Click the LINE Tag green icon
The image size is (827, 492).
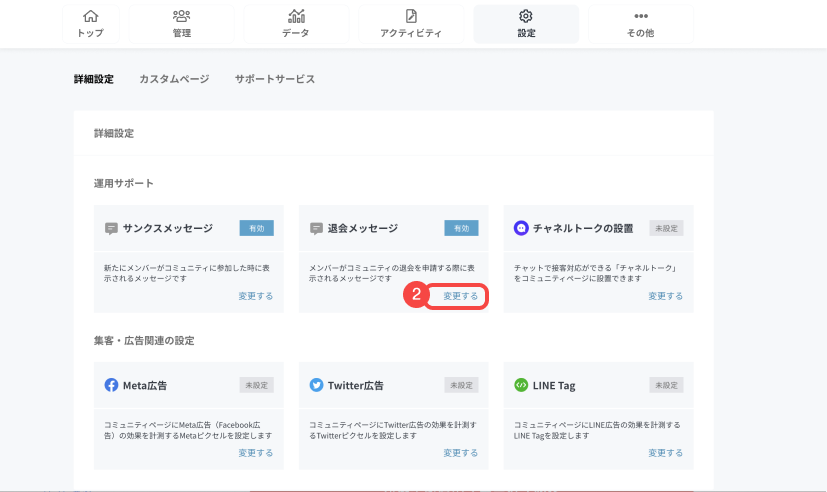[521, 385]
